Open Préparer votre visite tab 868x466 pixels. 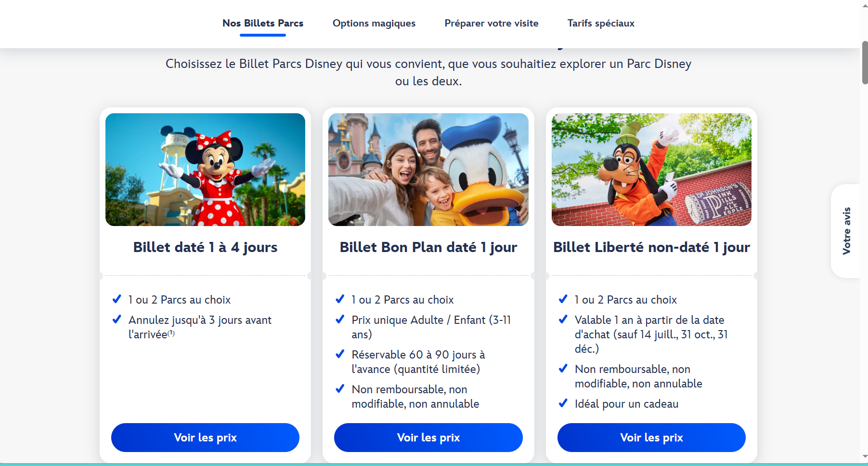[491, 23]
